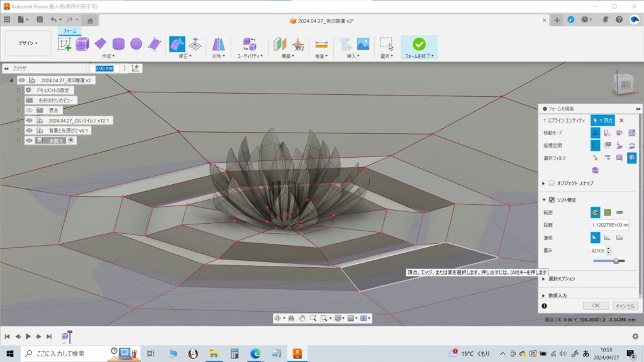Open the Measure tool under Inspect
644x362 pixels.
click(x=321, y=44)
